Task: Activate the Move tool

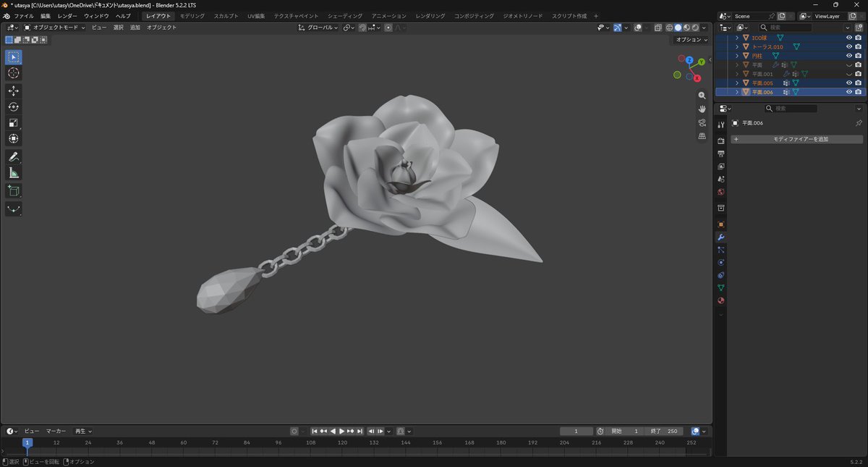Action: pos(14,91)
